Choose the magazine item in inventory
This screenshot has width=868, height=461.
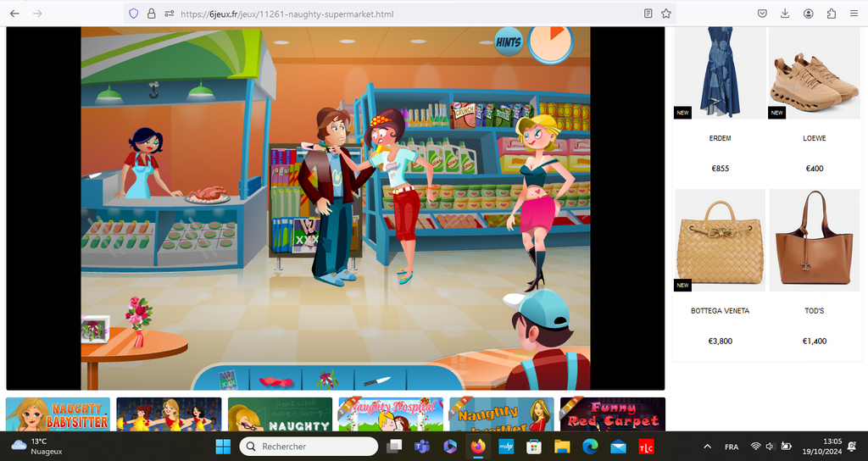click(226, 380)
